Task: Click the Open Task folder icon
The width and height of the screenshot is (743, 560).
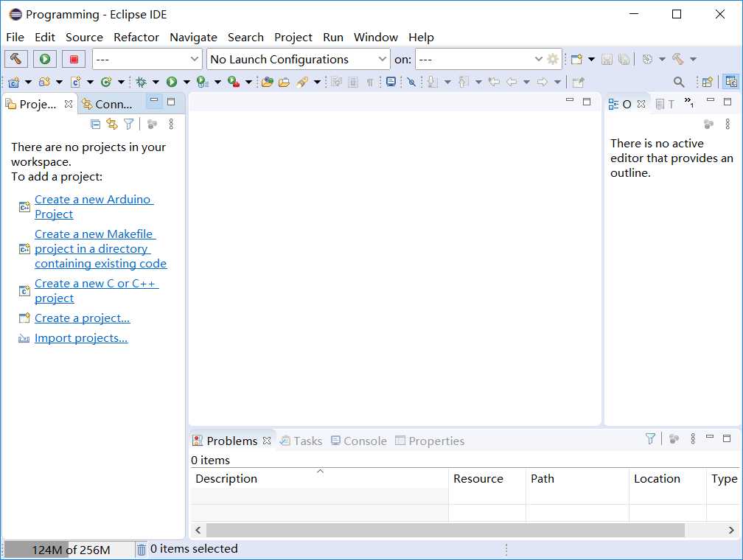Action: [x=284, y=82]
